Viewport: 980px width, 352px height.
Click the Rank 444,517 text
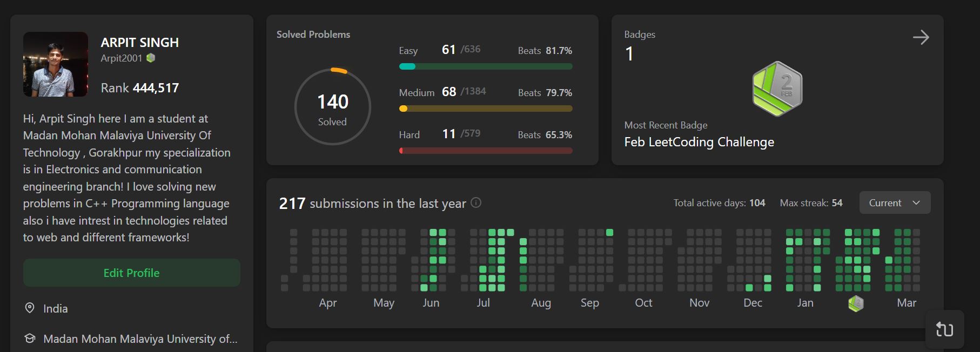[139, 88]
